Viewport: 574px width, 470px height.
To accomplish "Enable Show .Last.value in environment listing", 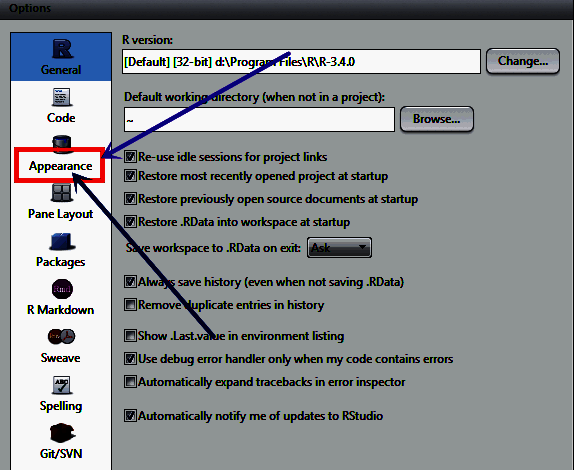I will click(130, 336).
